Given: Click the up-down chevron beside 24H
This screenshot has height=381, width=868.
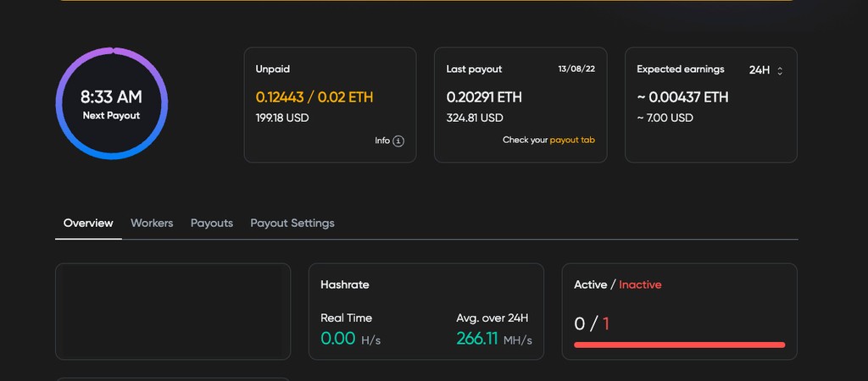Looking at the screenshot, I should [780, 71].
